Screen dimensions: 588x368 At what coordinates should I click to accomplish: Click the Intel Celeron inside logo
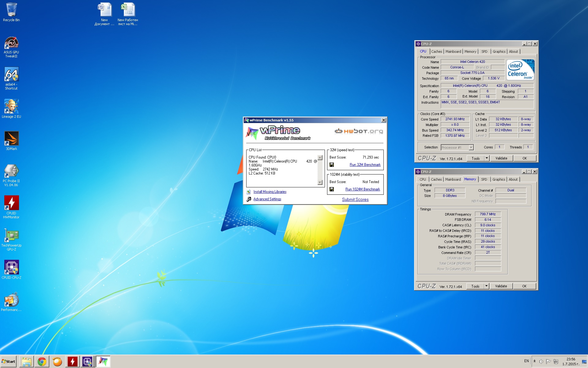tap(520, 70)
